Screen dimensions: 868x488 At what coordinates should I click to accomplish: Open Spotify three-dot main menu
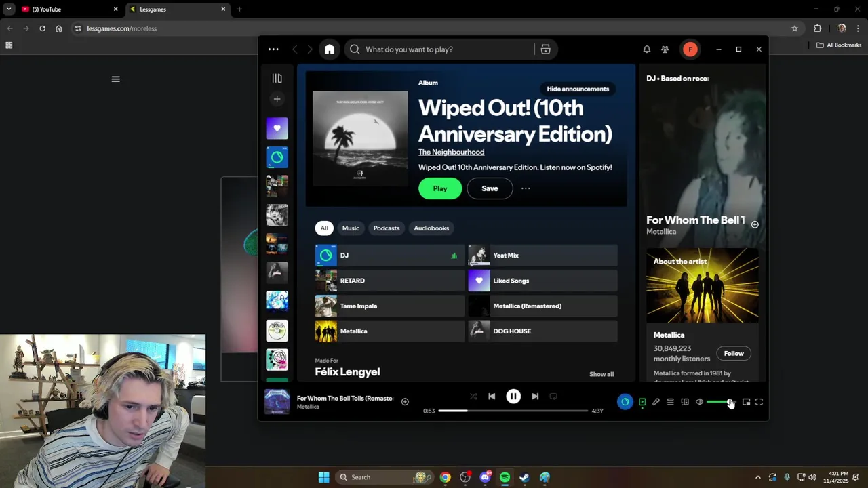coord(273,49)
